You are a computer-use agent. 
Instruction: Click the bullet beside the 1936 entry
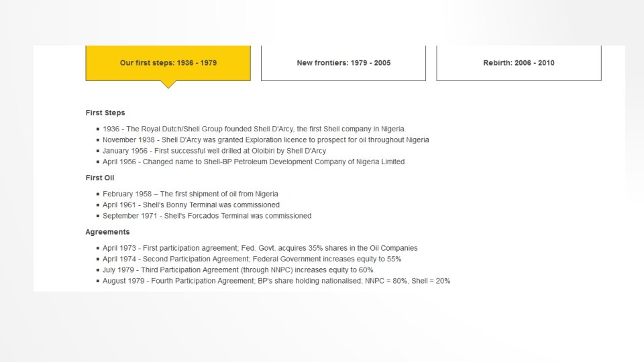pos(98,129)
